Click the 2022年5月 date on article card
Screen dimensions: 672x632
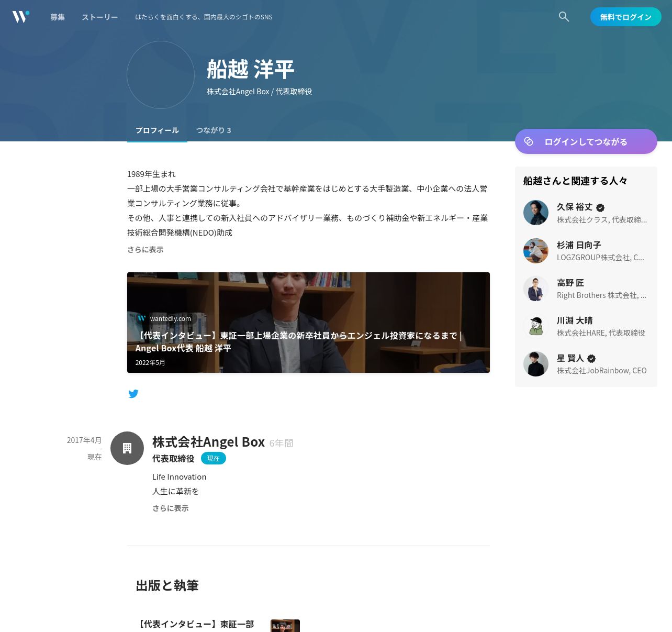tap(150, 363)
